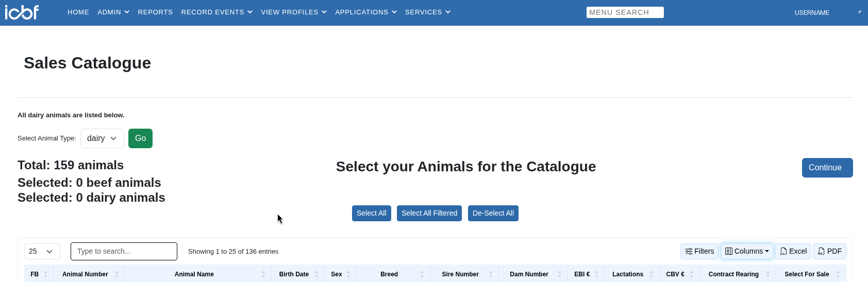The width and height of the screenshot is (868, 282).
Task: Click Select All Filtered button
Action: (x=429, y=214)
